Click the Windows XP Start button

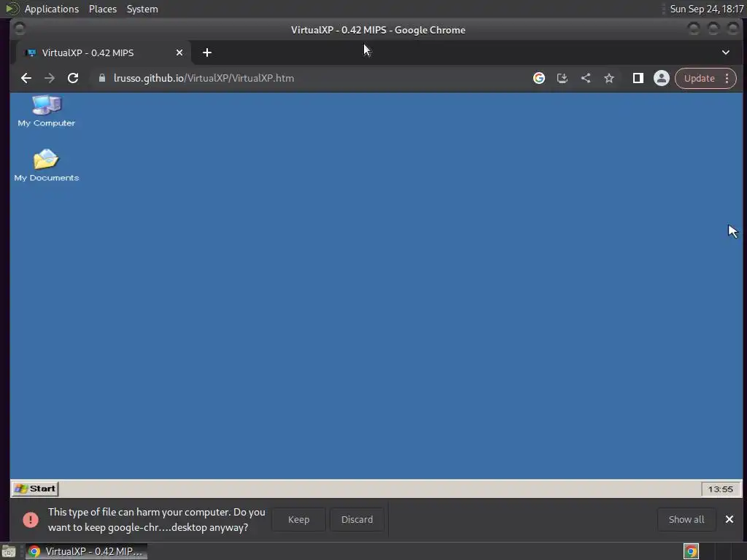point(35,489)
